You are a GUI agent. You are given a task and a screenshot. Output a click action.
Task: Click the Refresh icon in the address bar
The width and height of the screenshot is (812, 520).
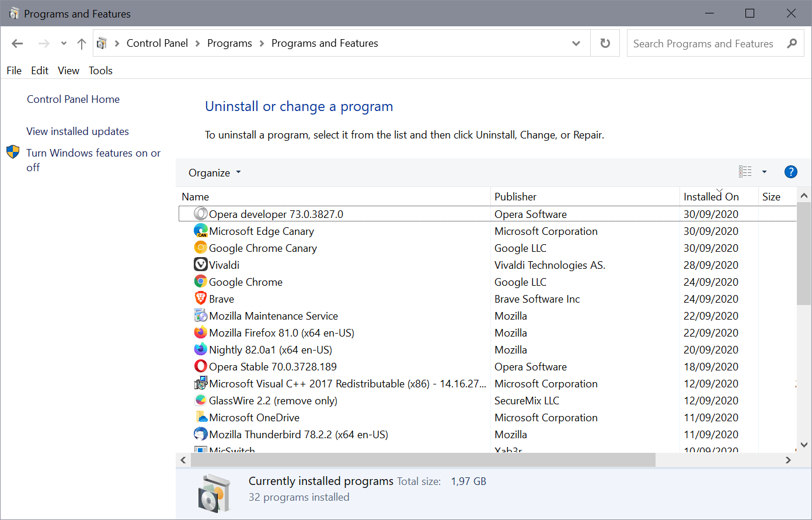[605, 43]
